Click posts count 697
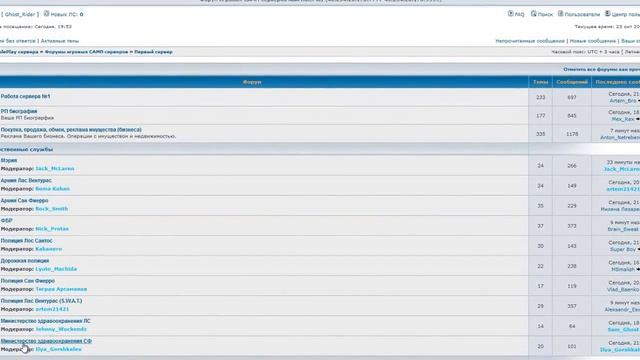Image resolution: width=640 pixels, height=360 pixels. 572,98
